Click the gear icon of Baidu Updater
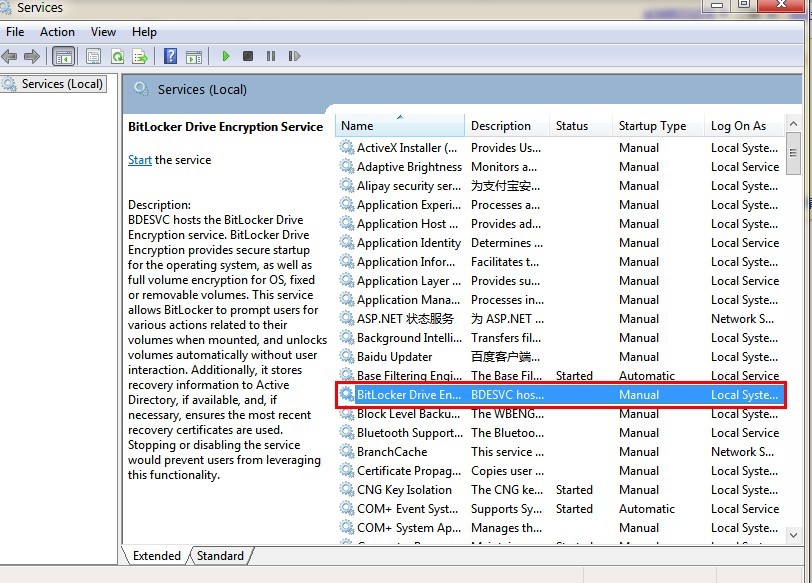The image size is (812, 583). pos(346,357)
